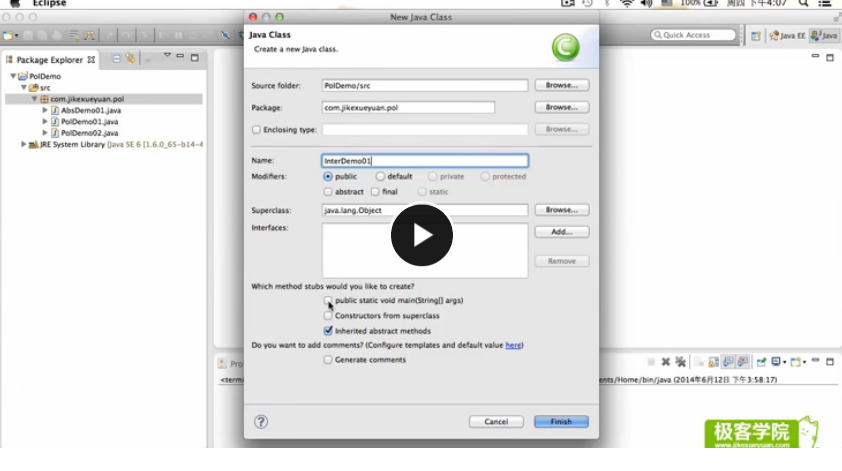The height and width of the screenshot is (471, 842).
Task: Check the final modifier checkbox
Action: coord(375,192)
